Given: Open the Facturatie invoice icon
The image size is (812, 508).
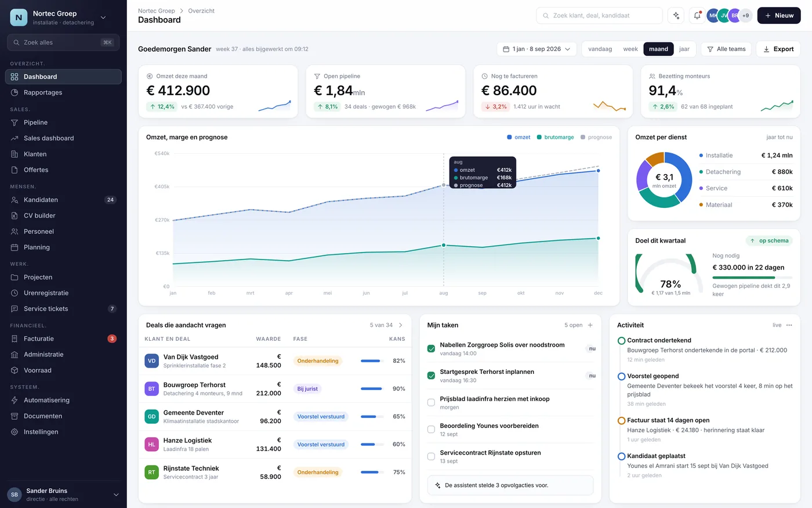Looking at the screenshot, I should (14, 338).
